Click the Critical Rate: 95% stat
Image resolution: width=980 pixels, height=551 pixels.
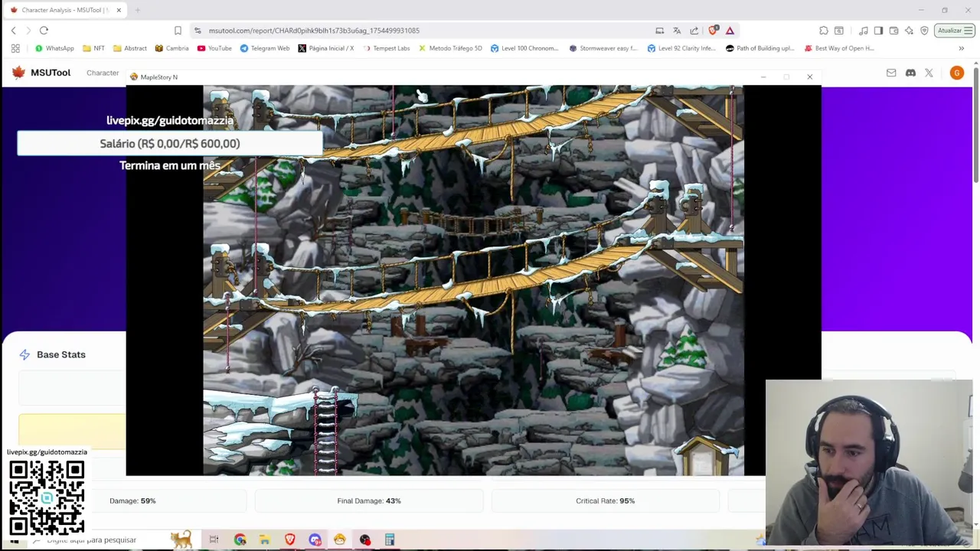pos(605,500)
